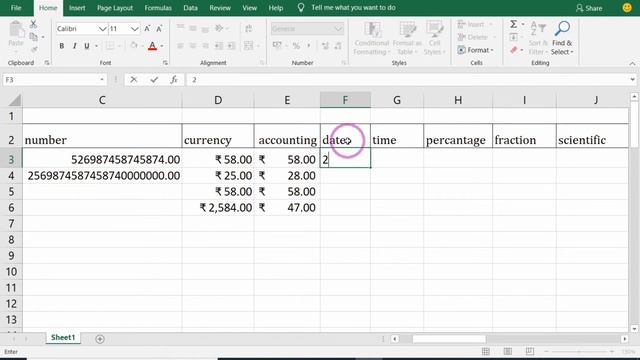Decrease font size with smaller A icon
The height and width of the screenshot is (360, 640).
tap(160, 29)
